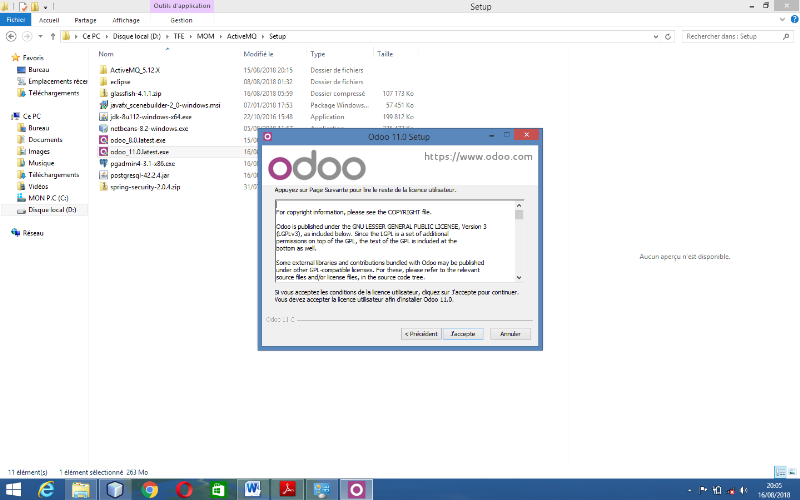
Task: Select javafx_scenebuilder-2_0-windows.msi file
Action: coord(165,105)
